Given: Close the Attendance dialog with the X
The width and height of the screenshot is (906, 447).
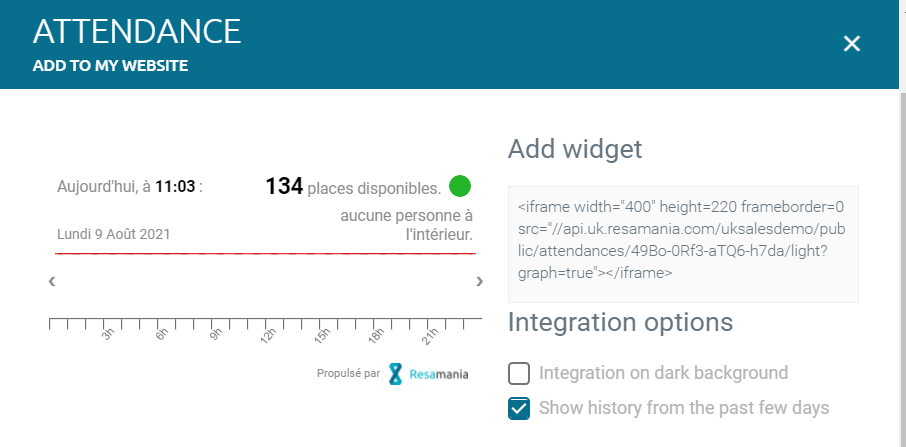Looking at the screenshot, I should pyautogui.click(x=852, y=43).
